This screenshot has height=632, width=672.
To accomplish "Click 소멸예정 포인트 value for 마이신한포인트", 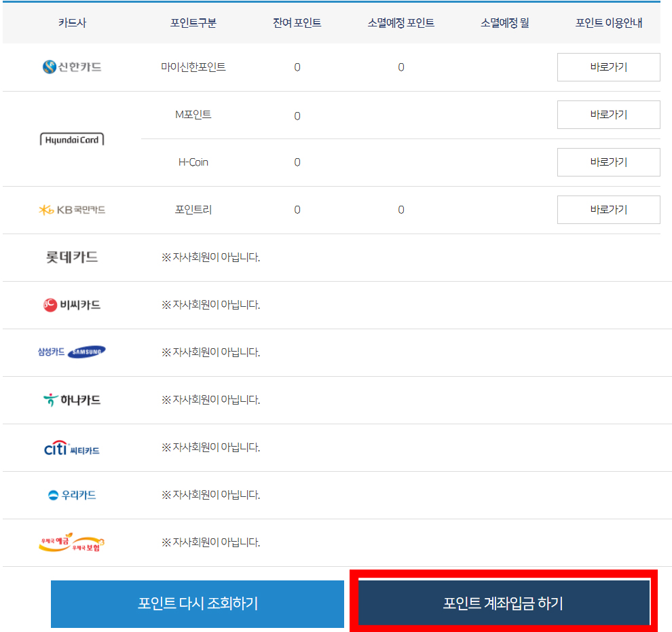I will (x=401, y=67).
